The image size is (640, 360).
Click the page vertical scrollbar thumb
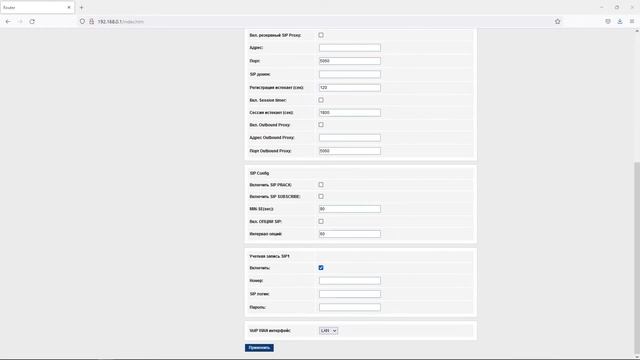637,259
